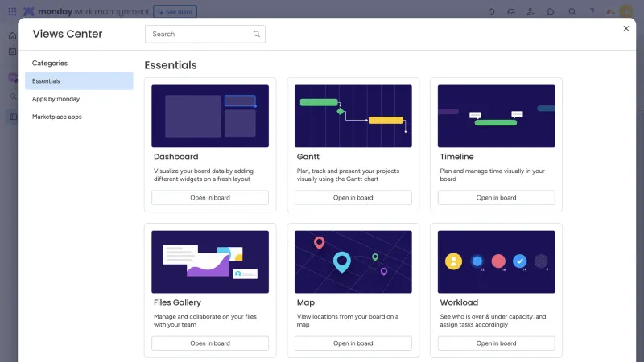Click the Dashboard preview thumbnail
The image size is (644, 362).
[x=210, y=116]
